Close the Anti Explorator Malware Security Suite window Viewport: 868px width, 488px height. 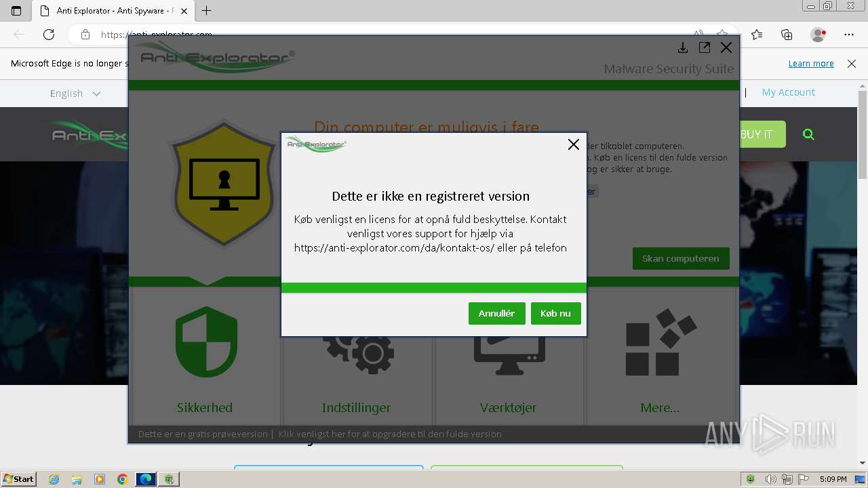(x=726, y=47)
